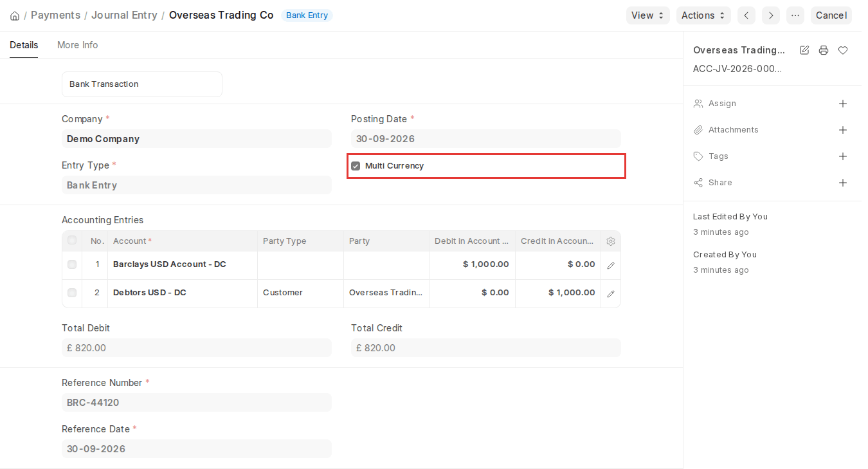The image size is (868, 469).
Task: Add an attachment with plus icon
Action: pyautogui.click(x=843, y=130)
